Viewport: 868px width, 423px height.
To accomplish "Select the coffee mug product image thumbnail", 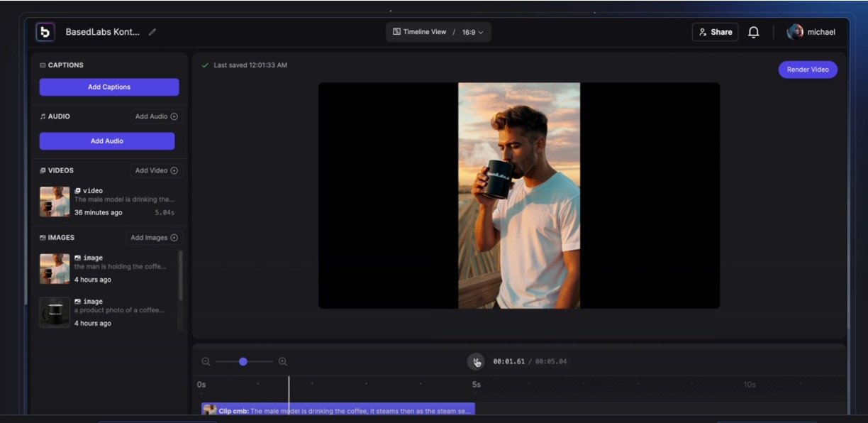I will click(55, 312).
